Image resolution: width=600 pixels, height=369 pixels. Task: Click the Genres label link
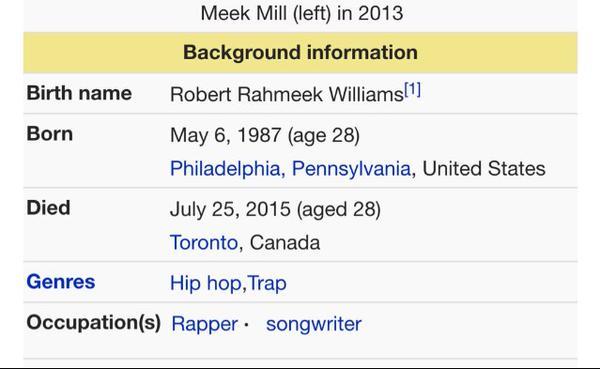[x=61, y=282]
